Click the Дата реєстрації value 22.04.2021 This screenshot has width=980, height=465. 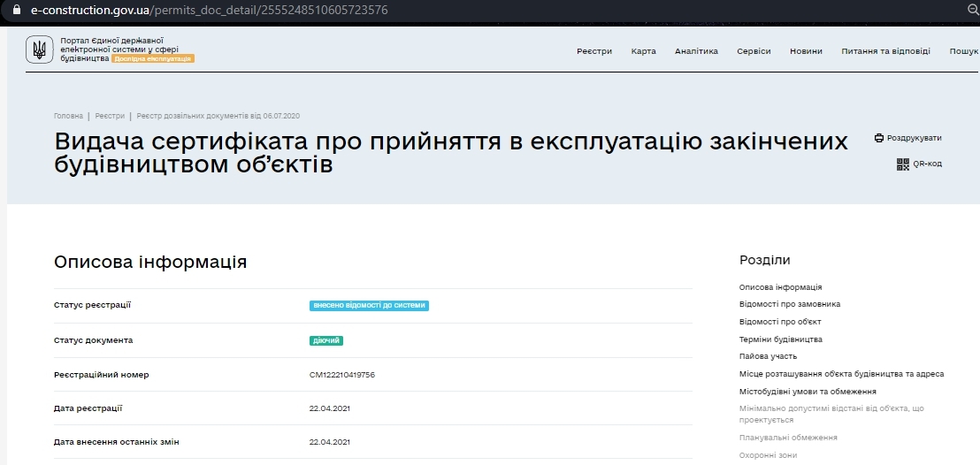click(329, 408)
